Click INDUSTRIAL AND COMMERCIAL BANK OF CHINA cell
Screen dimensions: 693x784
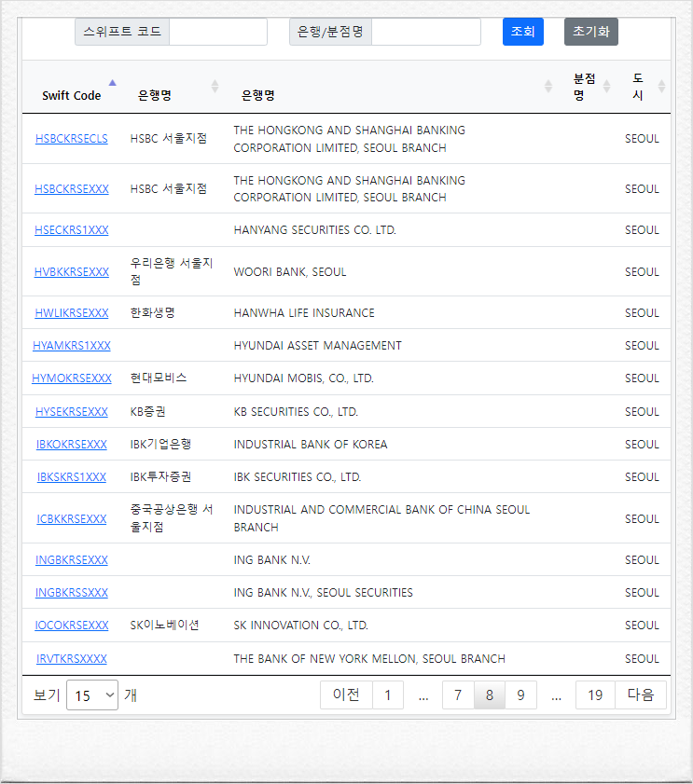(381, 518)
